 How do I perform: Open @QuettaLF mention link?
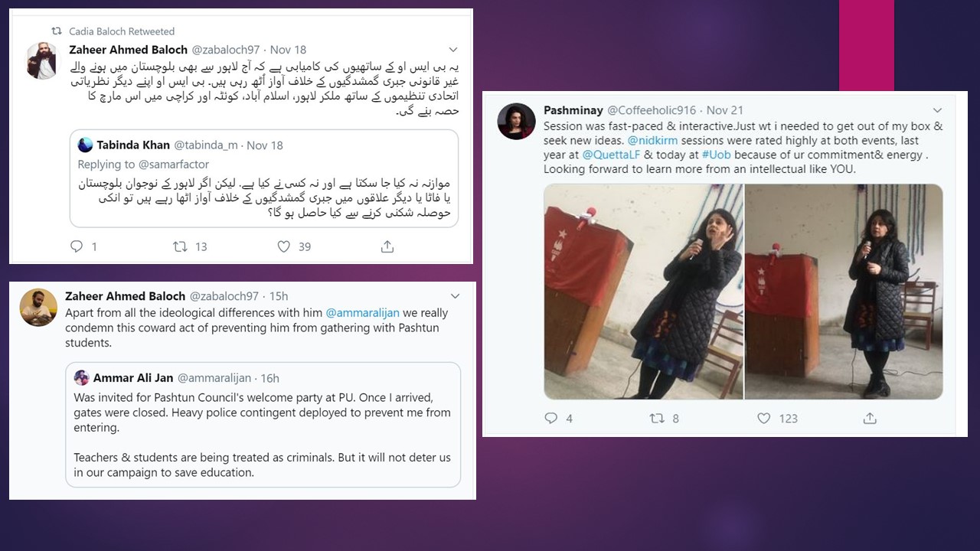tap(611, 155)
